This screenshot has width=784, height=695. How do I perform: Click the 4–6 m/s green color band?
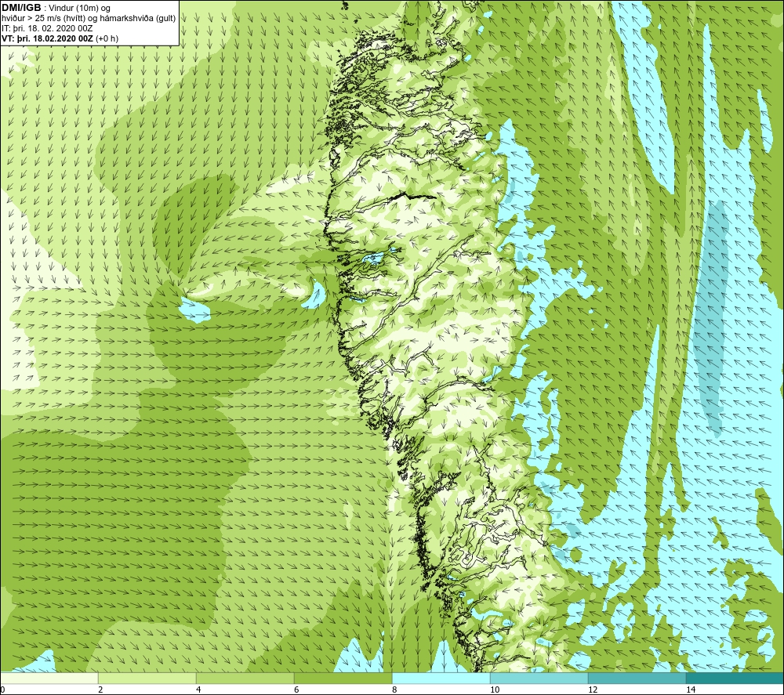(245, 678)
